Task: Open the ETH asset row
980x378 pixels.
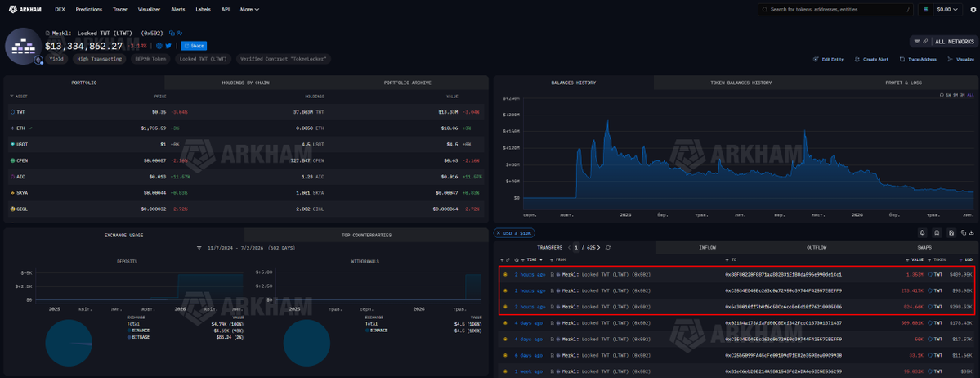Action: [x=246, y=128]
